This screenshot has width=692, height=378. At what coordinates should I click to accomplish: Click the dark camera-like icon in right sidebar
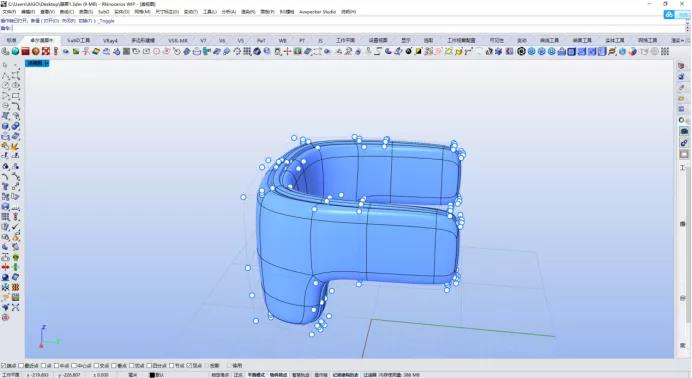pyautogui.click(x=684, y=131)
